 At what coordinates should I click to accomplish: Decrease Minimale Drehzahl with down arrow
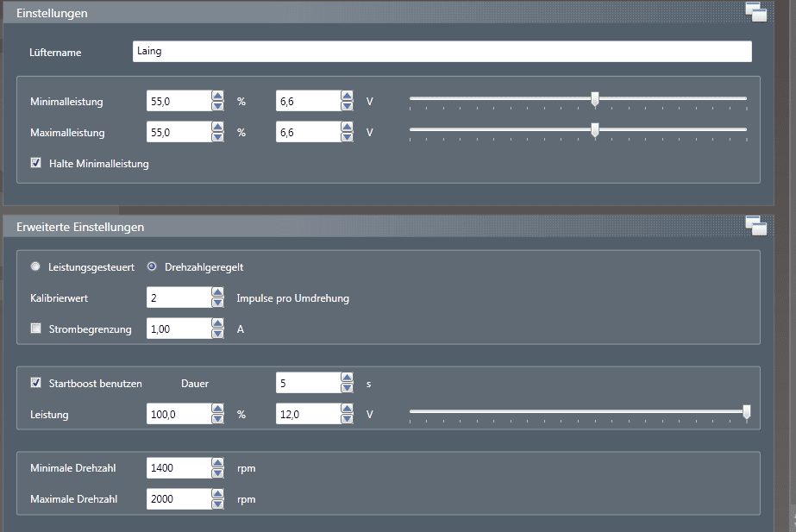pos(217,473)
